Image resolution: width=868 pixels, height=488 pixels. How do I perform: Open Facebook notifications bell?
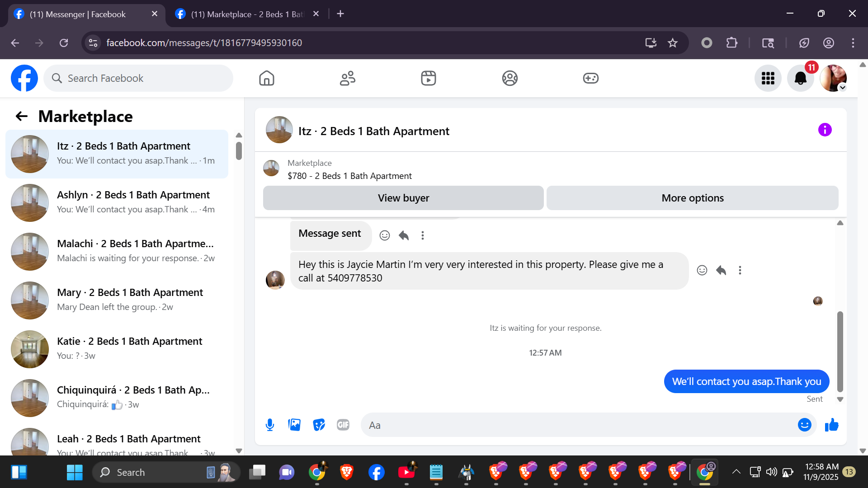(800, 78)
